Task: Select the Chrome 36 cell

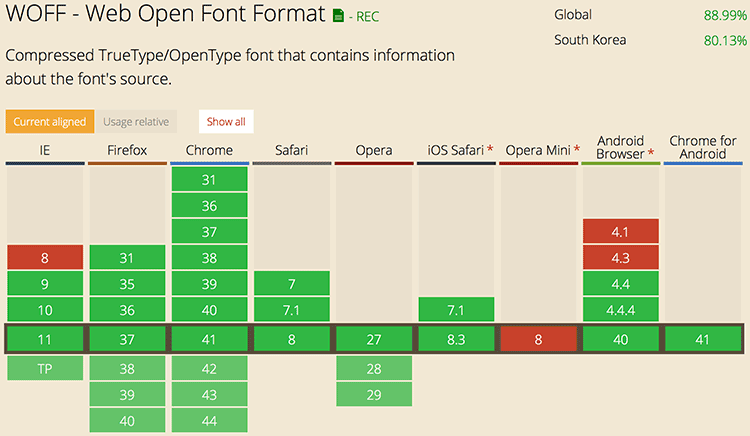Action: (x=210, y=206)
